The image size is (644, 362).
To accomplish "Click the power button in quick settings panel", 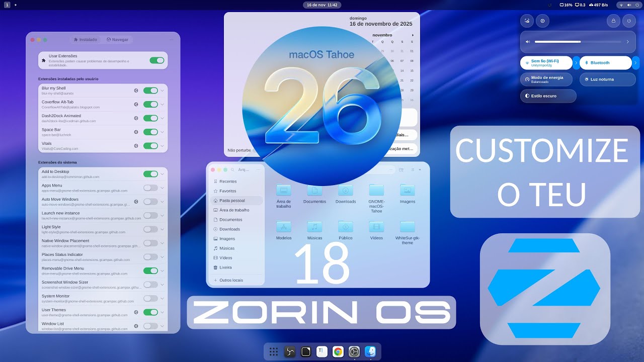I will [x=629, y=21].
